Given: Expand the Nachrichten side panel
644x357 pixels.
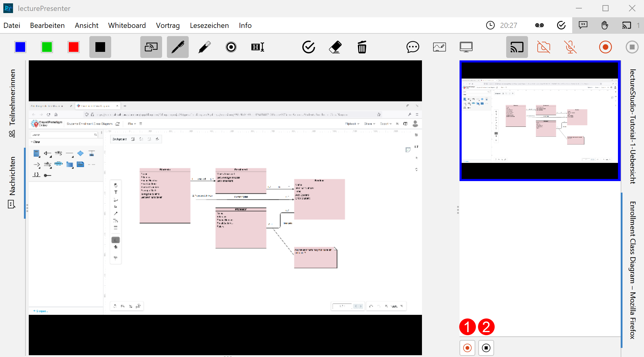Looking at the screenshot, I should pos(12,182).
